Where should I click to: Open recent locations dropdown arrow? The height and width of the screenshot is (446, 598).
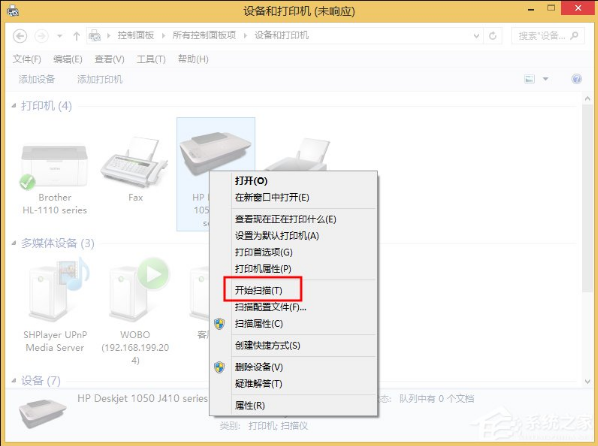click(x=59, y=36)
